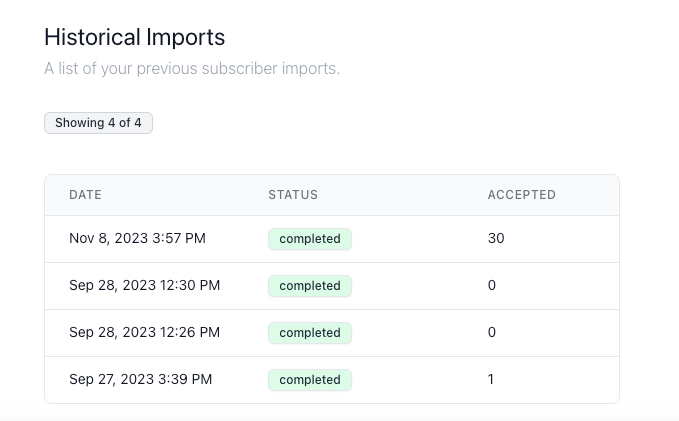The width and height of the screenshot is (679, 421).
Task: Sort by the DATE column header
Action: [x=85, y=195]
